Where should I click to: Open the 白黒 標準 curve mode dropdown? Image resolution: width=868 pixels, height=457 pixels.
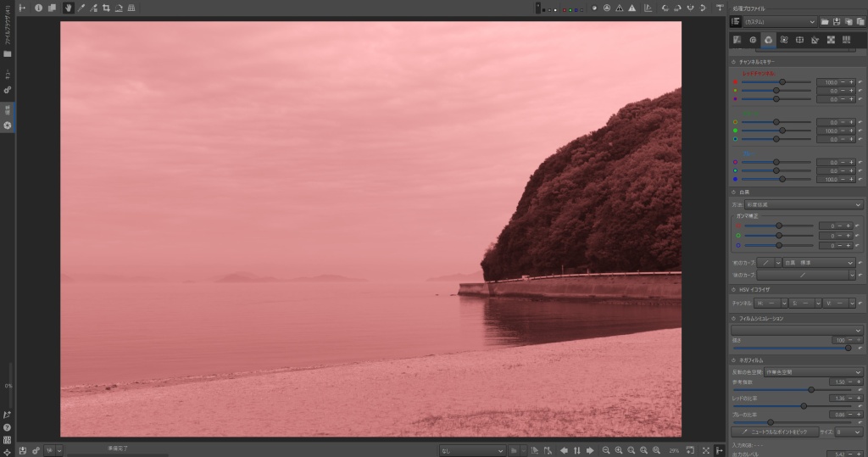coord(820,263)
